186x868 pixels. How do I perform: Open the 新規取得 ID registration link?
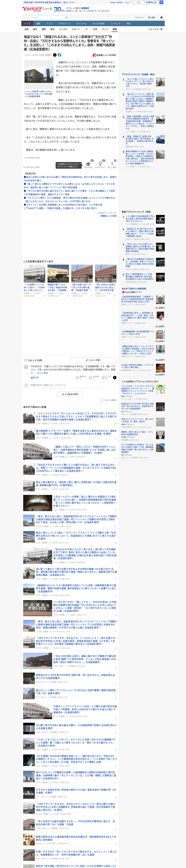point(85,8)
